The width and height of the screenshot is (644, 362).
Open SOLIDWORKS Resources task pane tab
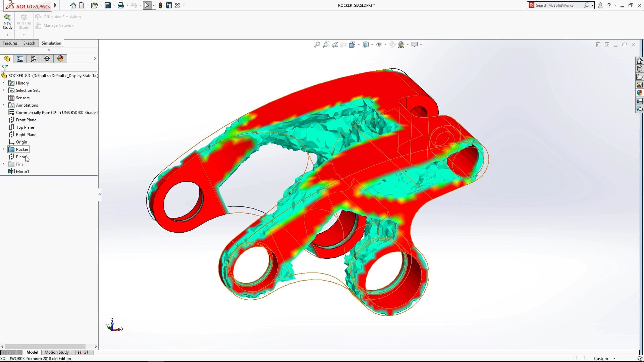[640, 61]
